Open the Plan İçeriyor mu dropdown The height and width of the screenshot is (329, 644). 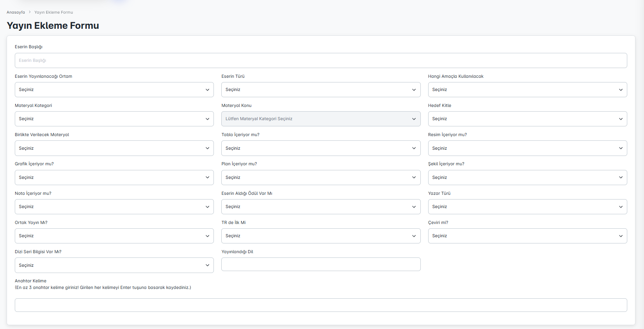pyautogui.click(x=320, y=178)
